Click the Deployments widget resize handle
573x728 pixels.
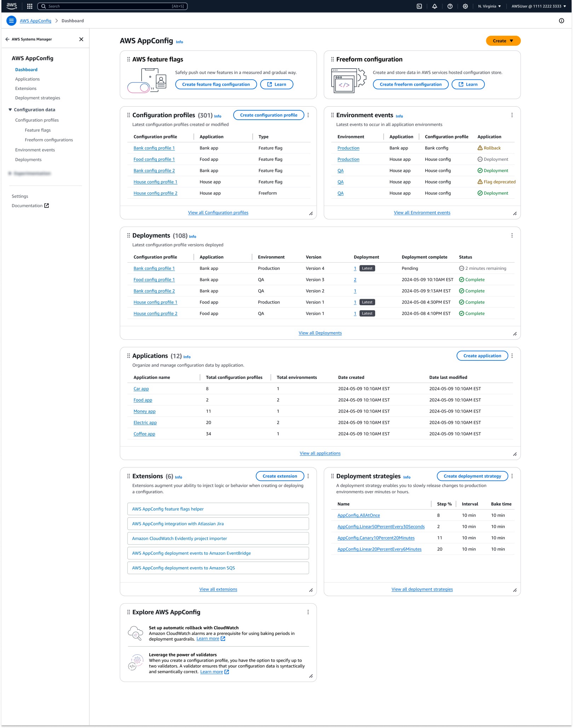tap(515, 334)
